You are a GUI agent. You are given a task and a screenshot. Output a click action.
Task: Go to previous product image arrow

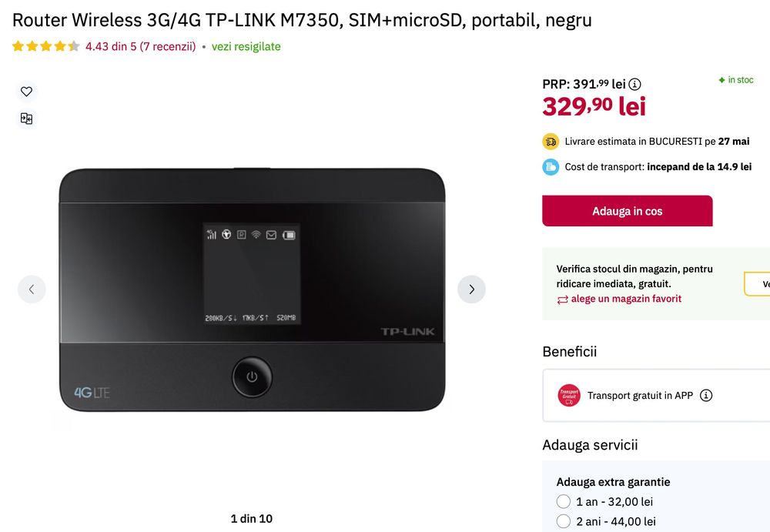click(x=32, y=289)
